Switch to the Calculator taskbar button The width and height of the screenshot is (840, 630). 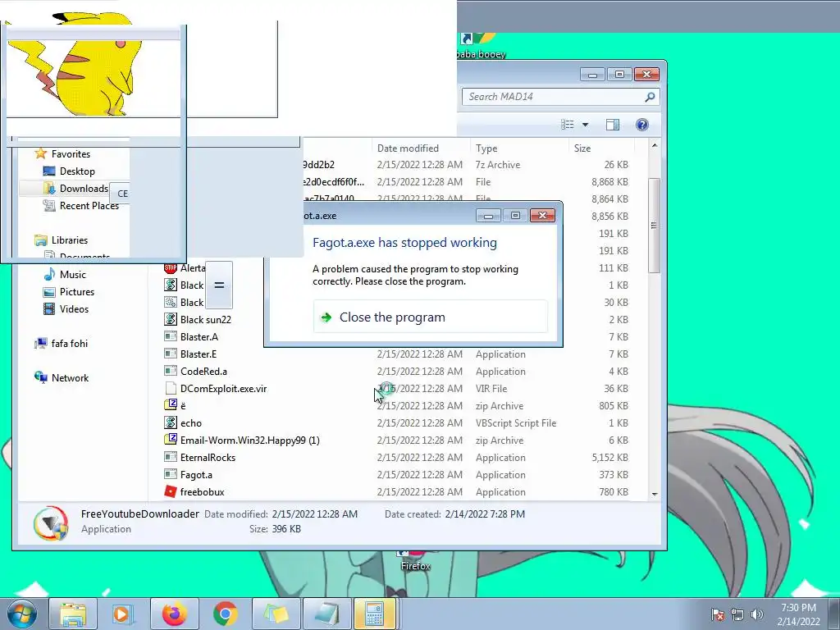(x=375, y=614)
